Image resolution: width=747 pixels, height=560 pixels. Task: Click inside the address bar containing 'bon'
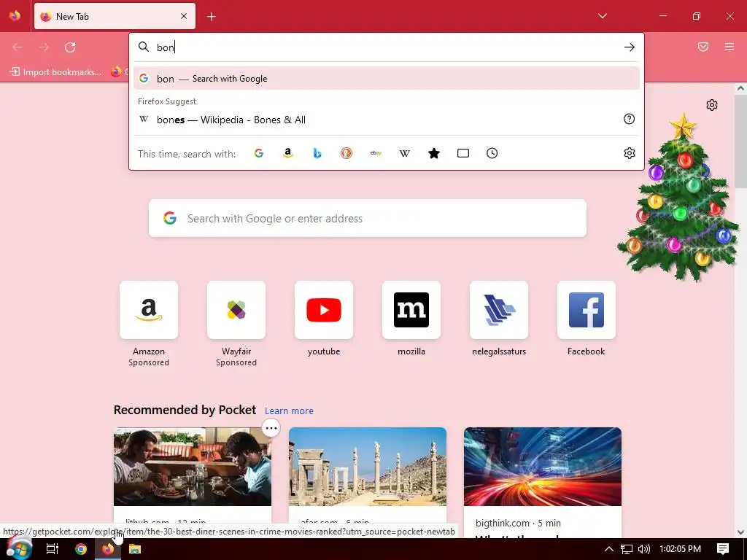click(x=386, y=47)
